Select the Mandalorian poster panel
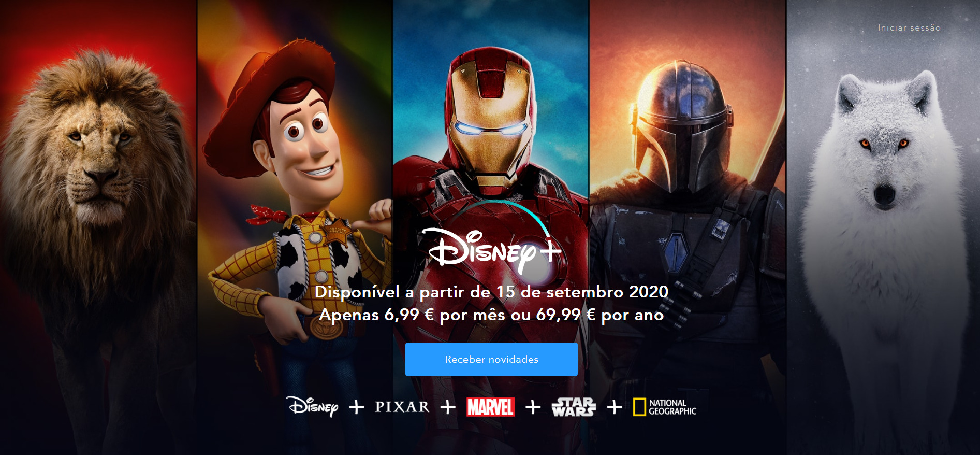 [688, 227]
